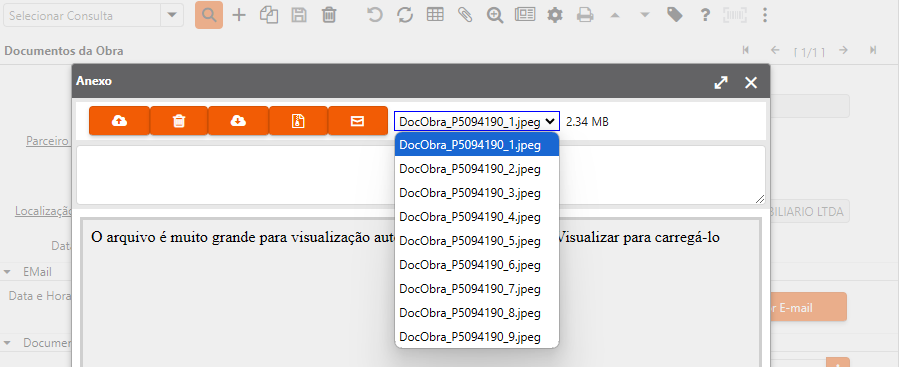
Task: Save record with the floppy disk icon
Action: [299, 15]
